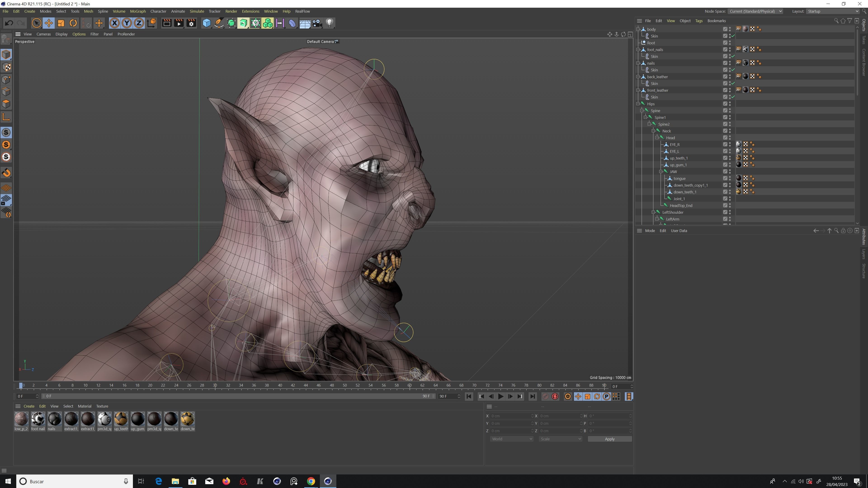This screenshot has width=868, height=488.
Task: Select the Rotate tool in the toolbar
Action: (73, 23)
